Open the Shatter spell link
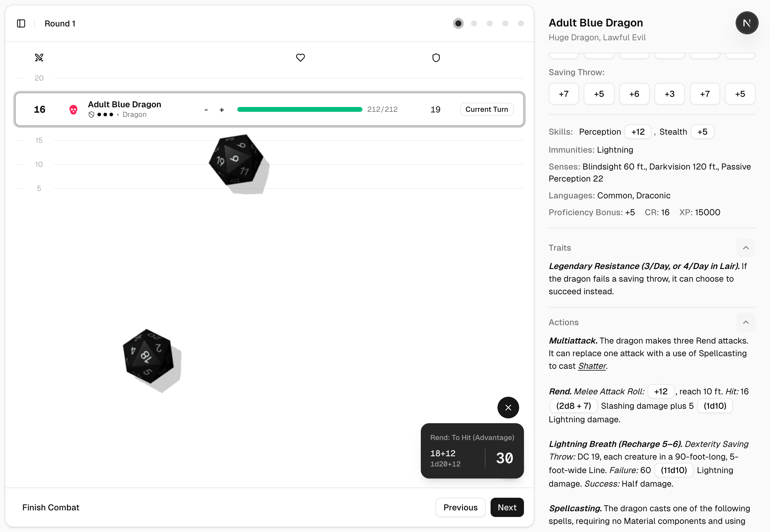Screen dimensions: 770x532 592,366
